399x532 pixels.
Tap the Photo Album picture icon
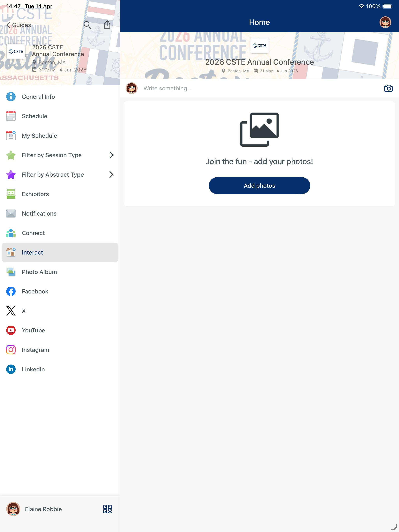pos(11,272)
